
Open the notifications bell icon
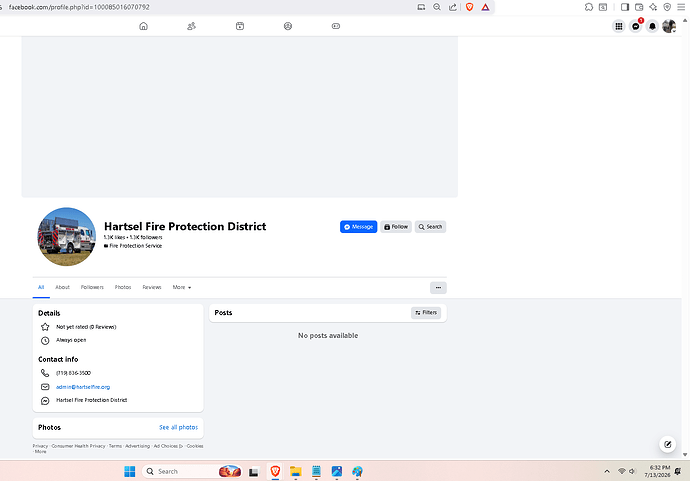click(x=652, y=26)
